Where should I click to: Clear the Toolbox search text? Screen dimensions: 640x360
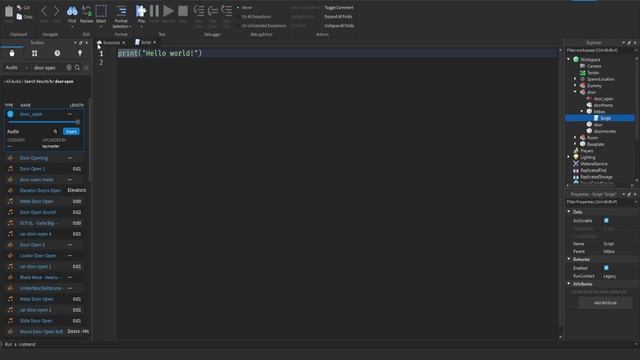click(69, 67)
